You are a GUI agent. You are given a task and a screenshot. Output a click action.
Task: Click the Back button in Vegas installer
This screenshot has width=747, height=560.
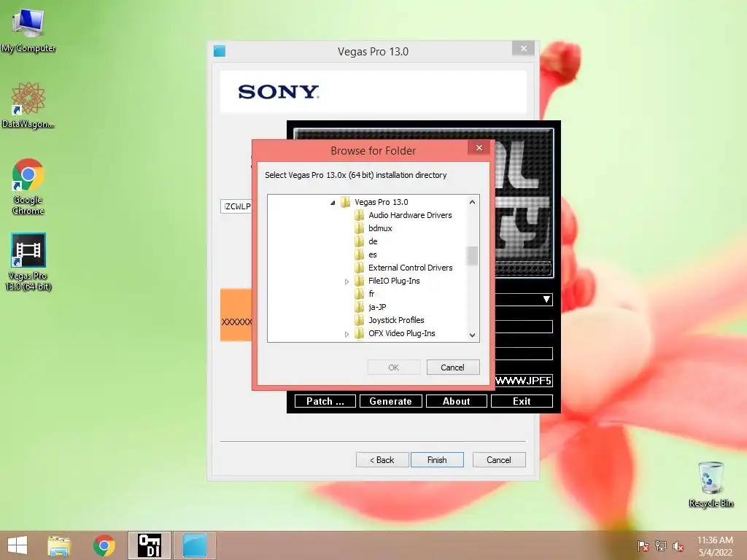tap(382, 460)
